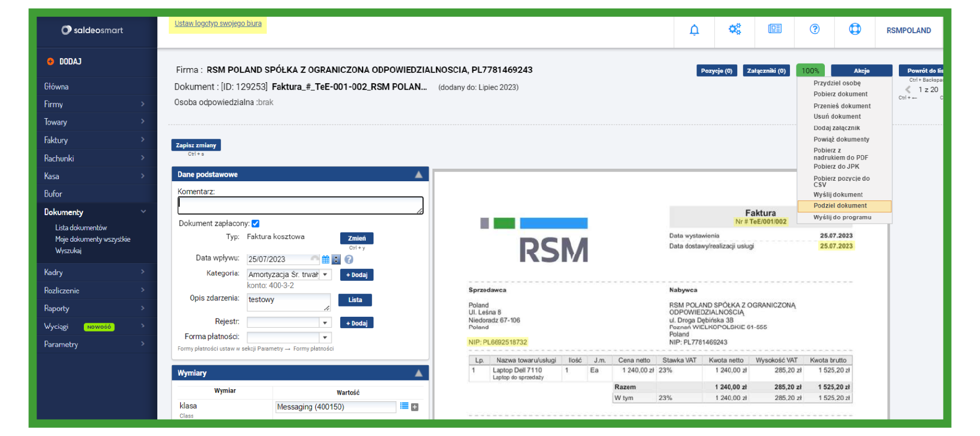Open the notifications bell icon
The image size is (980, 436).
pos(694,30)
